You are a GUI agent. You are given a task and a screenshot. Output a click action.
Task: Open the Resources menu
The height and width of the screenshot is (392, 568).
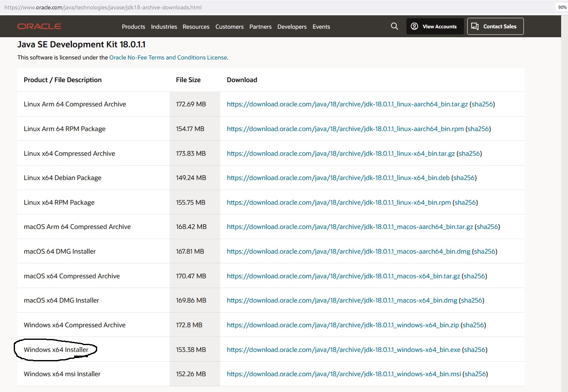[x=196, y=27]
